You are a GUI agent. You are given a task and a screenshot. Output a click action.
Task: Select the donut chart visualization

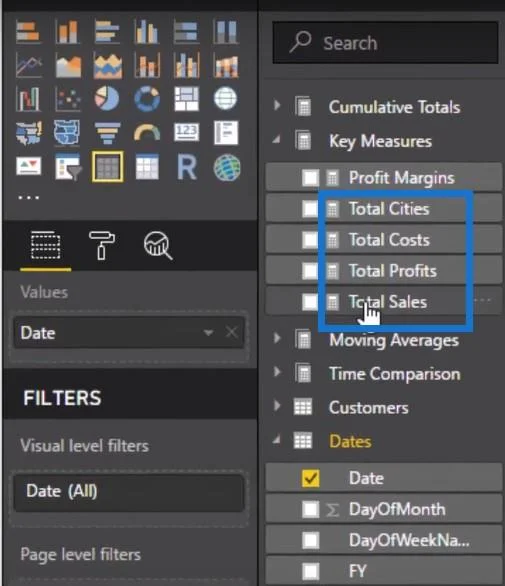tap(147, 99)
